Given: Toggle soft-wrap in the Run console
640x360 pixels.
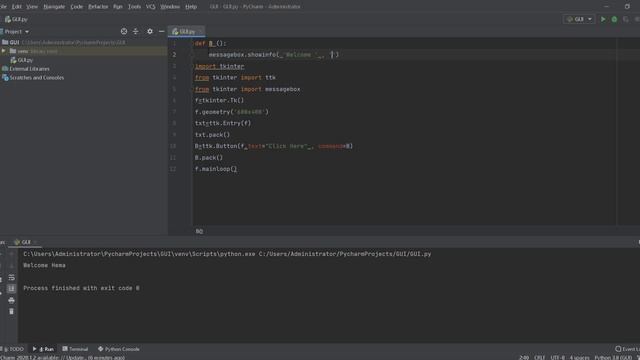Looking at the screenshot, I should 11,278.
